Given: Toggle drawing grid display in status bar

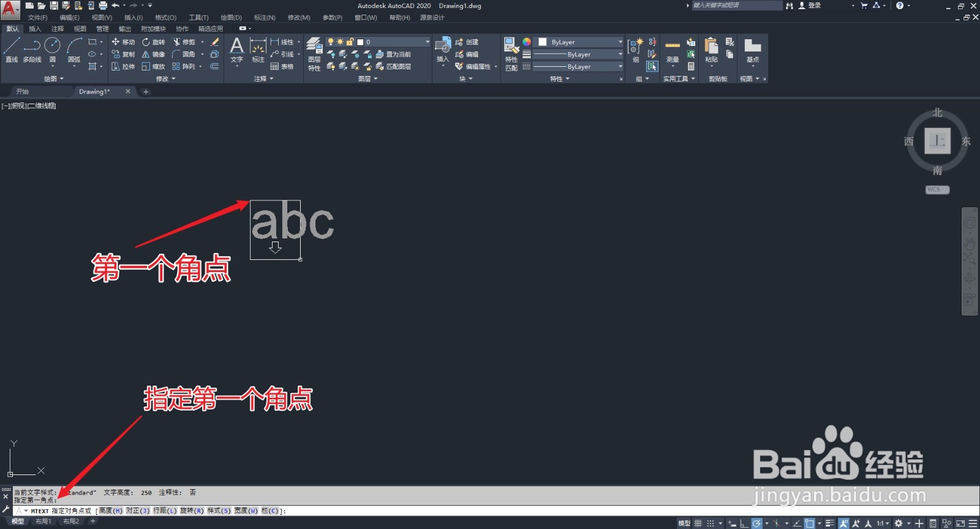Looking at the screenshot, I should (x=698, y=523).
